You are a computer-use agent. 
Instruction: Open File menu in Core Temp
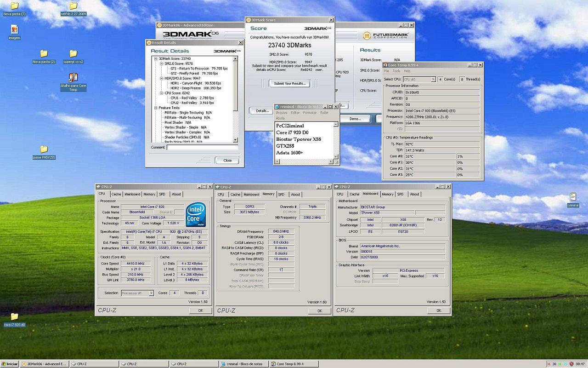click(x=386, y=71)
